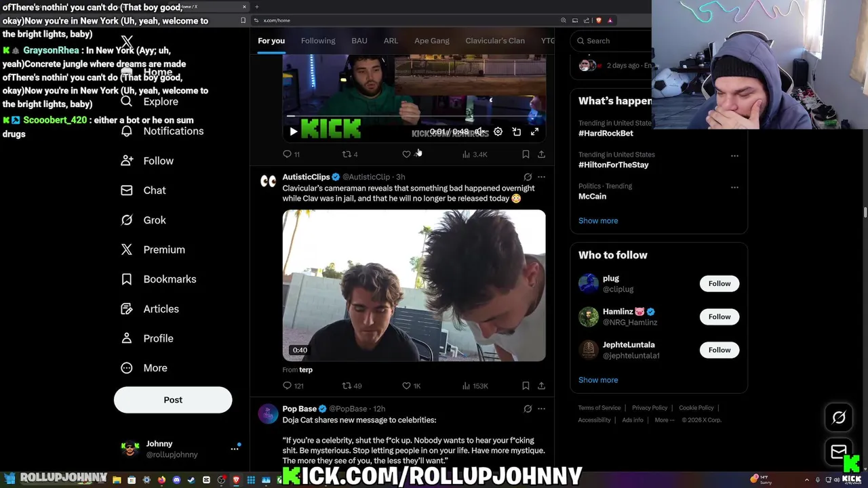Open Chat from the sidebar
Screen dimensions: 868x488
pos(143,190)
